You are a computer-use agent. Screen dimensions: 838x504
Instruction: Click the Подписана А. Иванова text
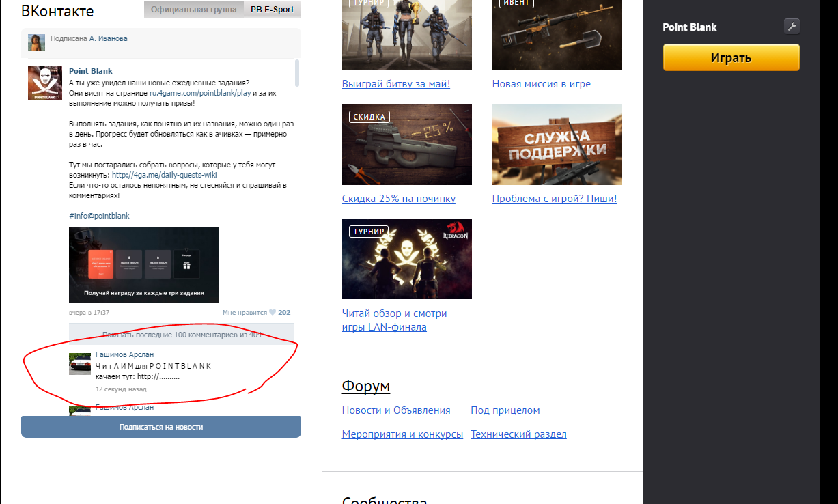pos(89,38)
